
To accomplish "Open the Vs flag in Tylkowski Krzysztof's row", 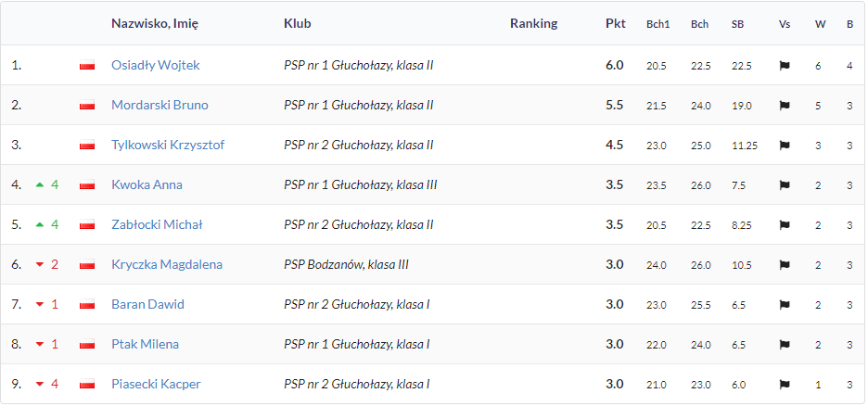I will click(x=785, y=146).
